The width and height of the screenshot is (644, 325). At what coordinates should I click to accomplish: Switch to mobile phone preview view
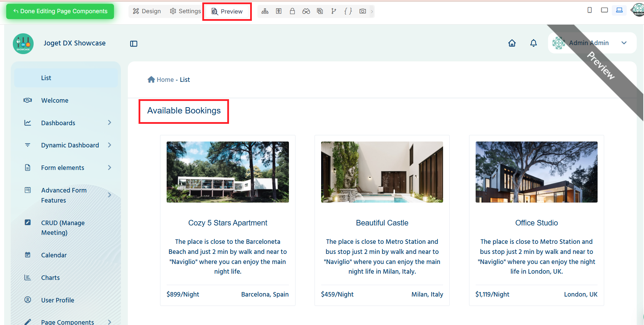(x=590, y=10)
